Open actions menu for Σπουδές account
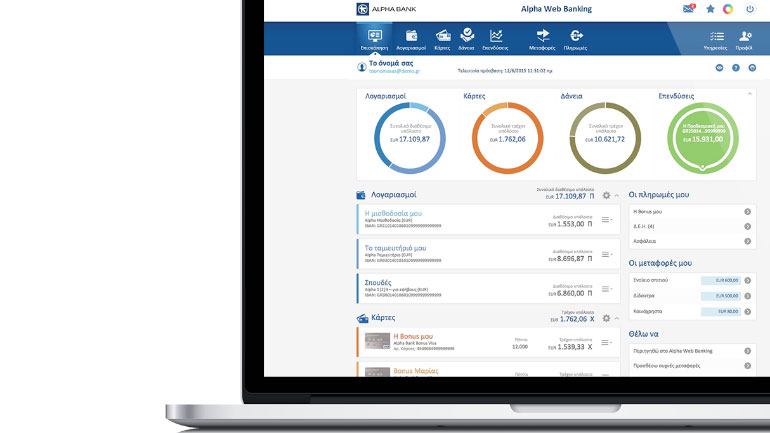This screenshot has height=433, width=770. [x=606, y=289]
